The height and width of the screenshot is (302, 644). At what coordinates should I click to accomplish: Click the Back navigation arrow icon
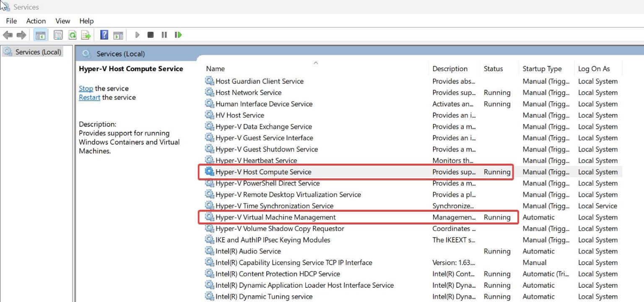[8, 35]
